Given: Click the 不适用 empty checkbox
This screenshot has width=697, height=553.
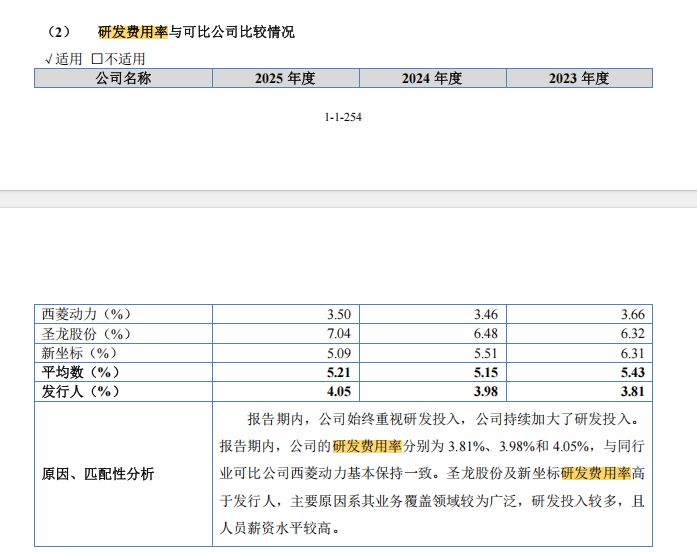Looking at the screenshot, I should [x=96, y=59].
